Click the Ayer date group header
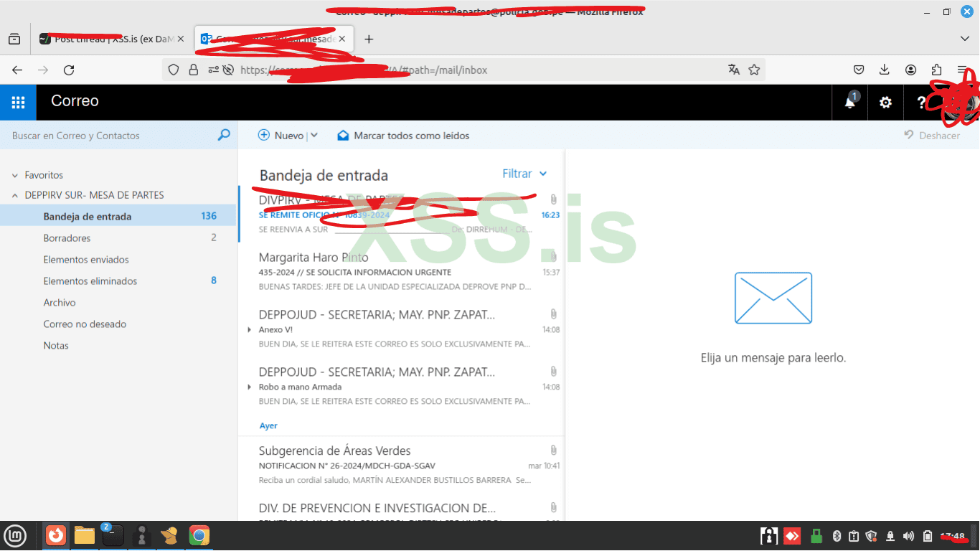Viewport: 980px width, 551px height. point(268,425)
